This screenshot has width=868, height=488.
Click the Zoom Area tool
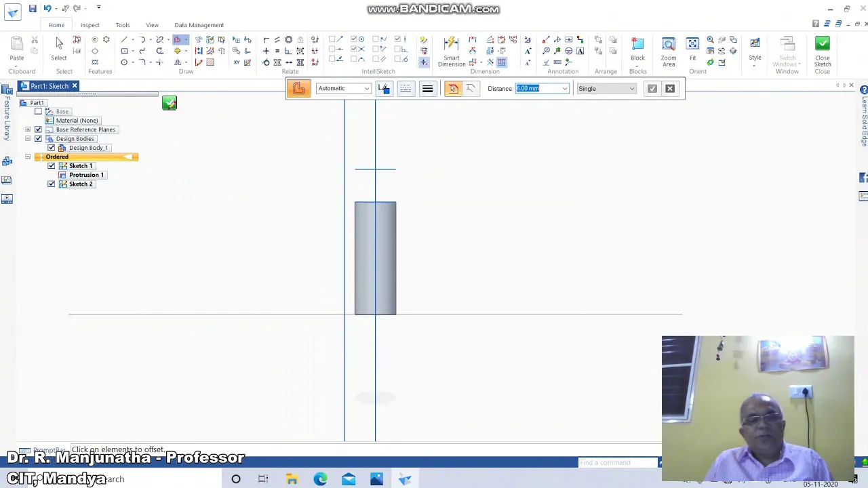669,50
